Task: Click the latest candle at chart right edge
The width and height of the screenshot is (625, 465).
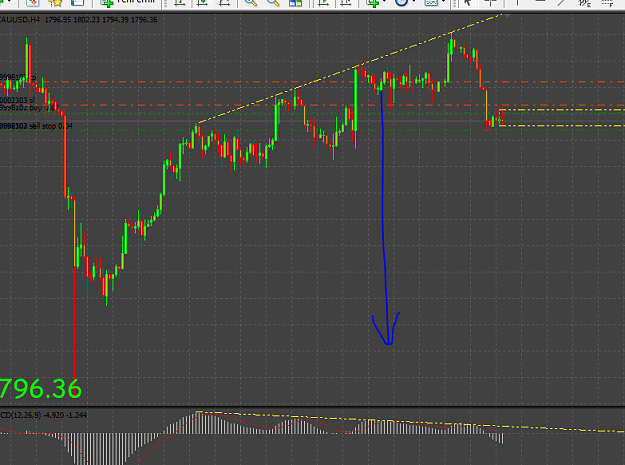Action: (x=501, y=118)
